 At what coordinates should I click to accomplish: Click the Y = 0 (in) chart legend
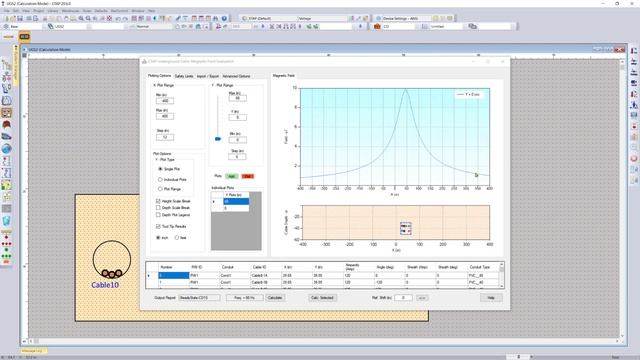point(469,94)
